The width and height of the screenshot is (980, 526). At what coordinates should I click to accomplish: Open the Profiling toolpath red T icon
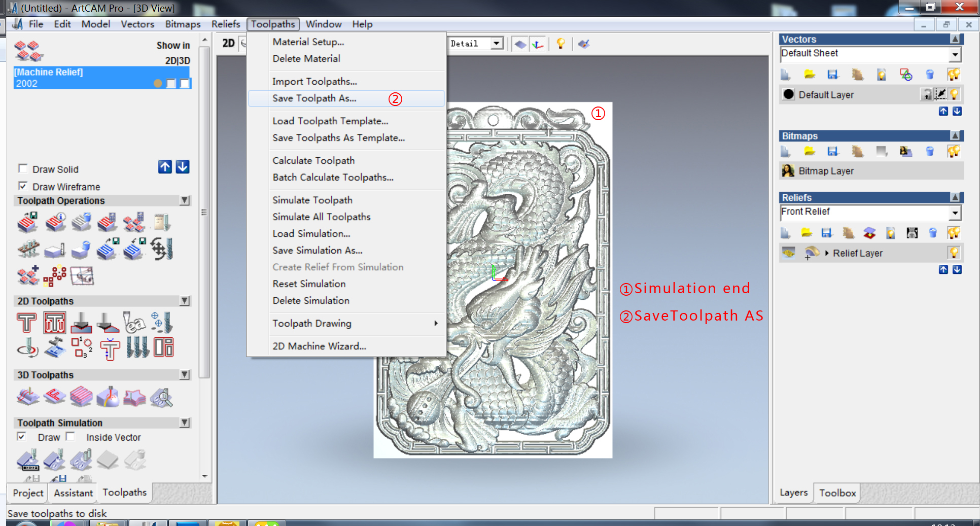pos(26,323)
